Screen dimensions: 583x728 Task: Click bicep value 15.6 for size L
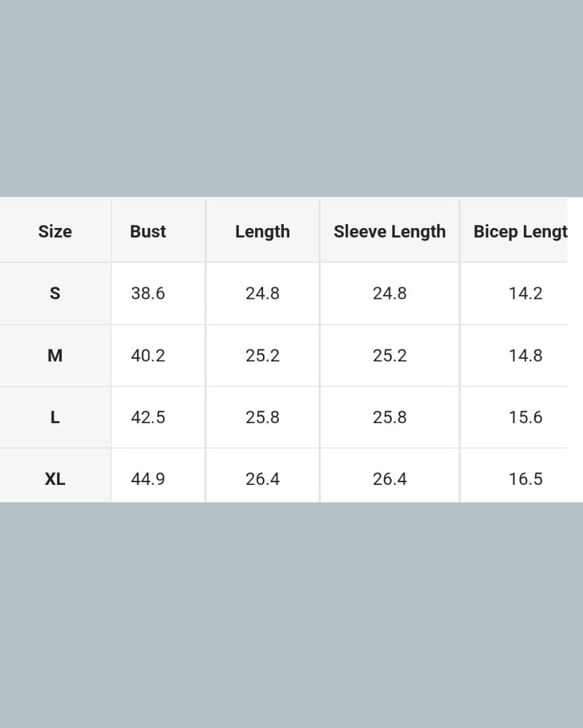(x=525, y=417)
